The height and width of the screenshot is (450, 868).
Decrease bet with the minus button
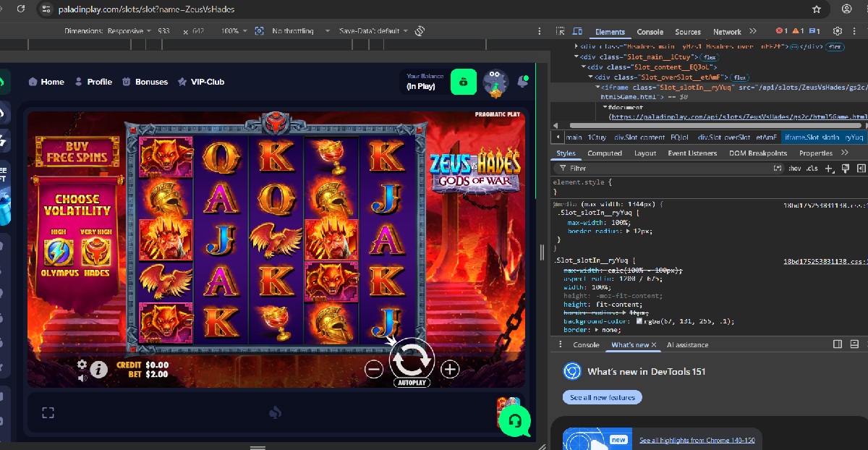tap(374, 370)
